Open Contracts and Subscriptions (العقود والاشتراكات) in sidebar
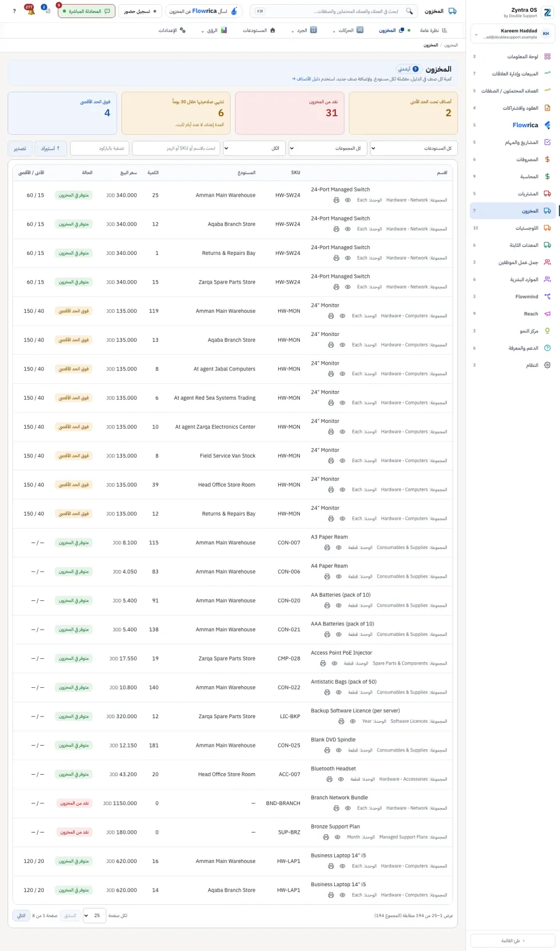Screen dimensions: 560x951 tap(513, 108)
